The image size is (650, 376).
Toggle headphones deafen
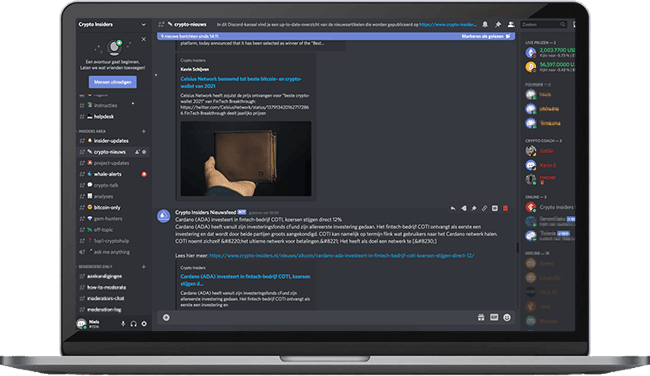click(x=133, y=324)
